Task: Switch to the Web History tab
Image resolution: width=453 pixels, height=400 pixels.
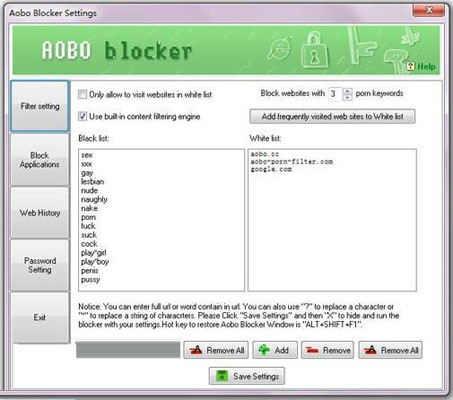Action: click(x=40, y=213)
